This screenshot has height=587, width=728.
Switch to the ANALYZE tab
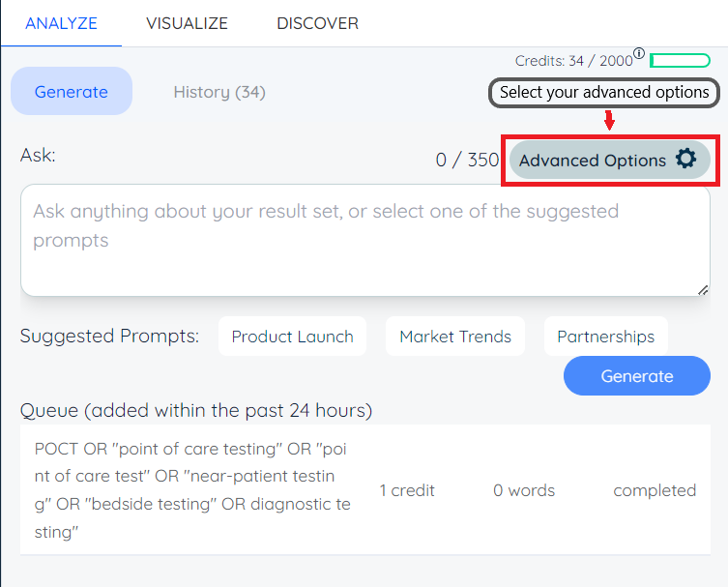(61, 23)
